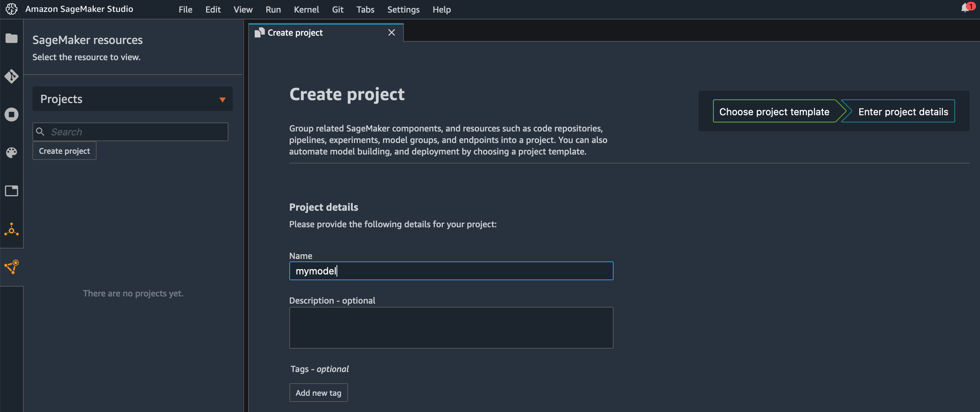Open the SageMaker JumpStart icon
The image size is (980, 412).
(12, 229)
